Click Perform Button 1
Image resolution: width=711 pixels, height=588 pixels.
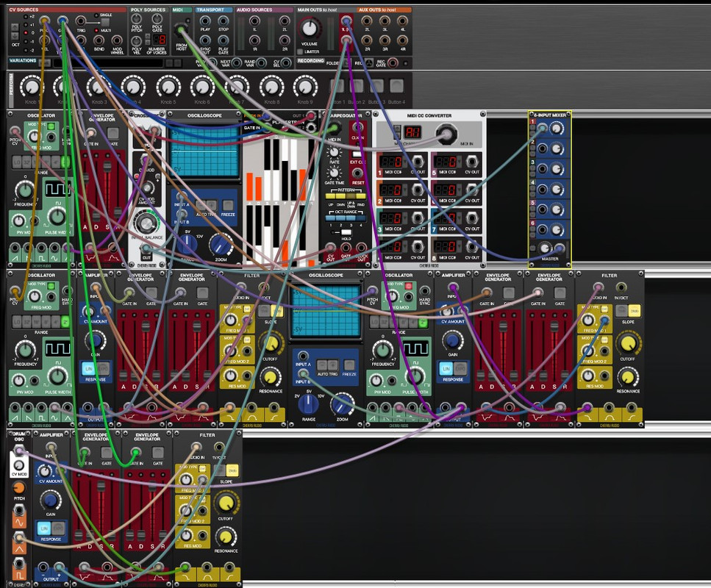(x=337, y=86)
